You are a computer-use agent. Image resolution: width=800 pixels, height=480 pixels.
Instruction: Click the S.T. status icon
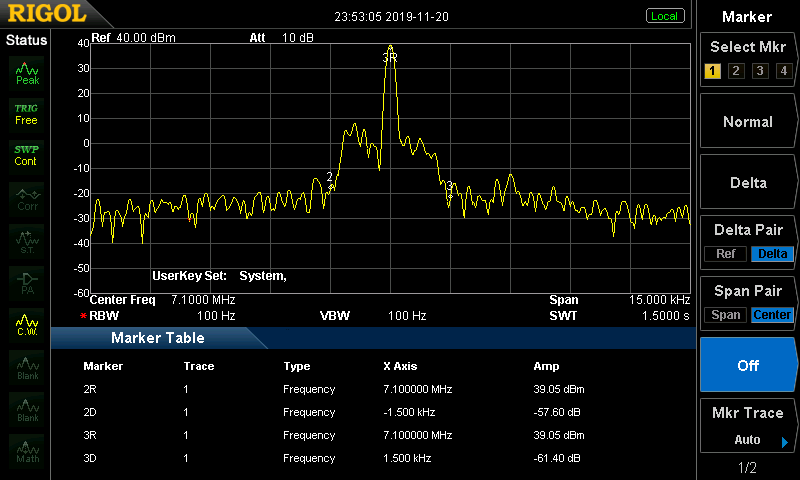tap(27, 240)
